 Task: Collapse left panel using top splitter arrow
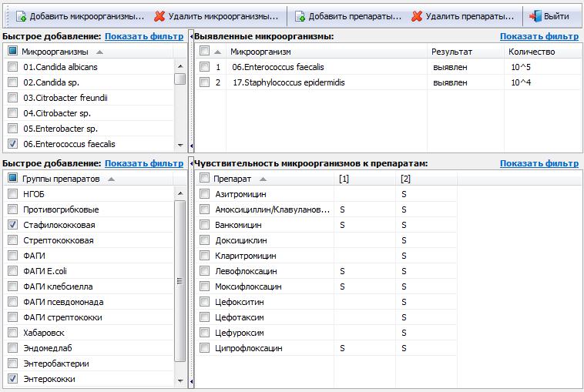pos(190,36)
